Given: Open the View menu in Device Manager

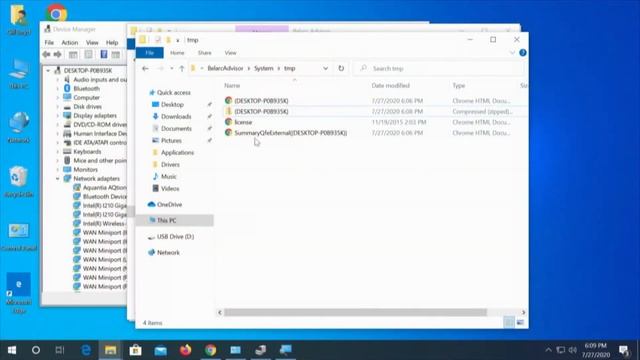Looking at the screenshot, I should tap(92, 42).
